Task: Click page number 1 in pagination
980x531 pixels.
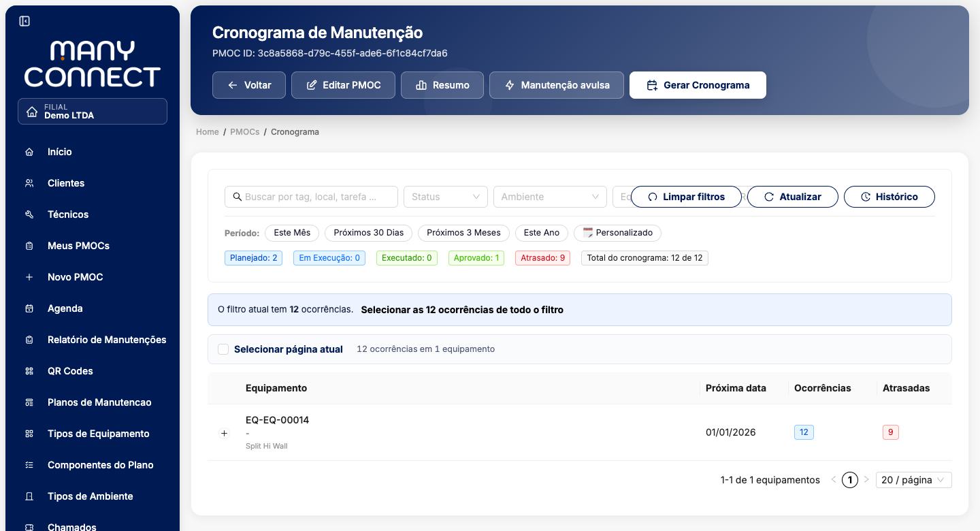Action: point(849,480)
